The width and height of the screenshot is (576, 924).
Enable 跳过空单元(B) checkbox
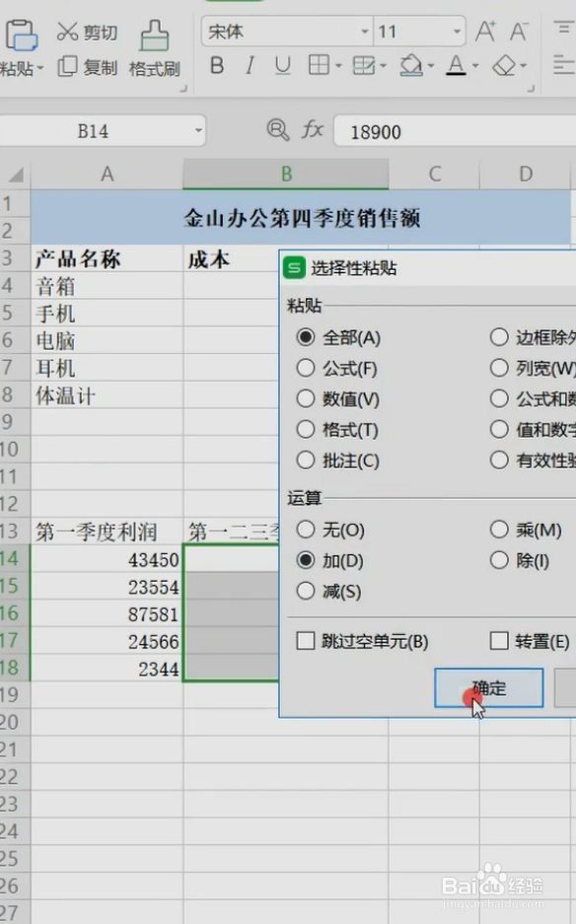[306, 641]
